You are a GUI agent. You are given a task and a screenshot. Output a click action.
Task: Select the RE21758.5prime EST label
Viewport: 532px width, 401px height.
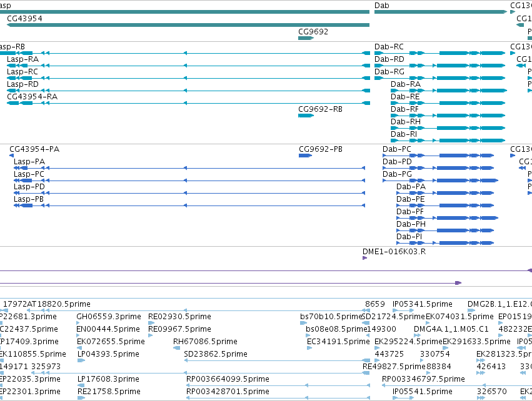coord(109,392)
